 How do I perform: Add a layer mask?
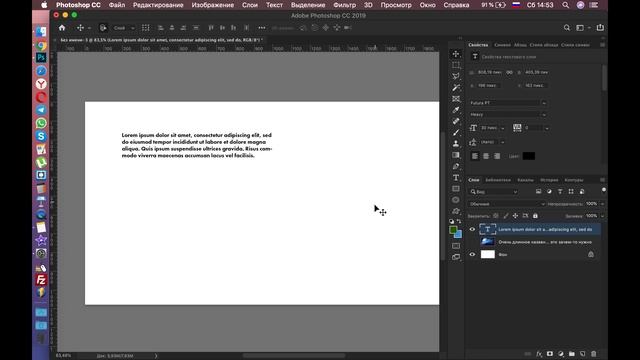550,354
